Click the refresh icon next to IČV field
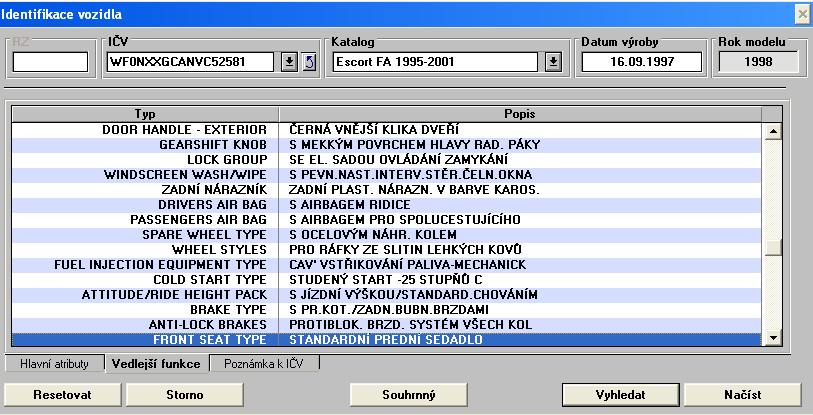The width and height of the screenshot is (813, 415). [x=308, y=62]
